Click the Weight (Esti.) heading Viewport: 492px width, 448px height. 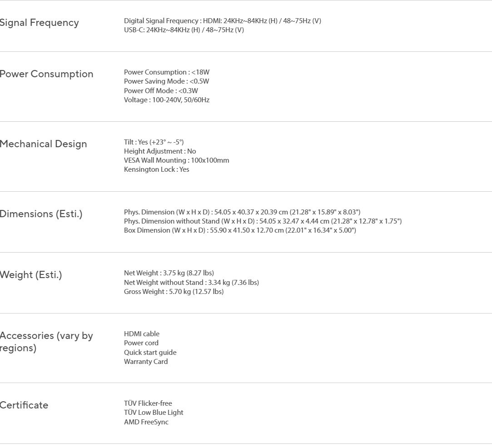31,275
